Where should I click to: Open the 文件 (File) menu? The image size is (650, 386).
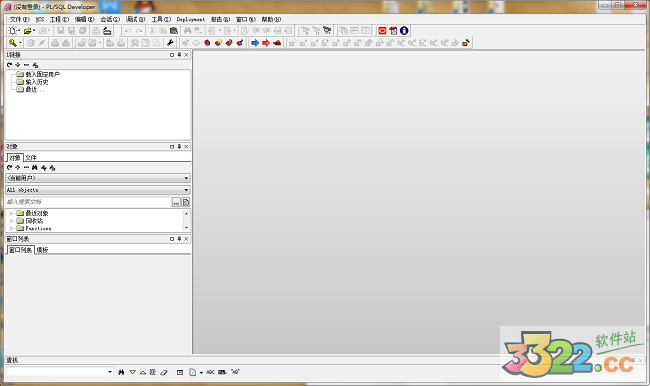(x=19, y=19)
